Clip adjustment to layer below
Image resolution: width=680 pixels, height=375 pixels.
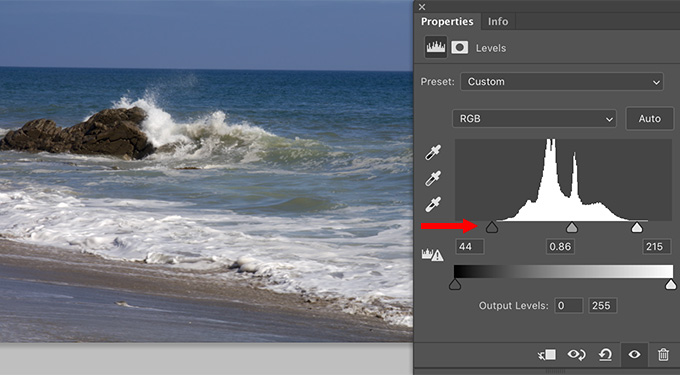[x=547, y=355]
